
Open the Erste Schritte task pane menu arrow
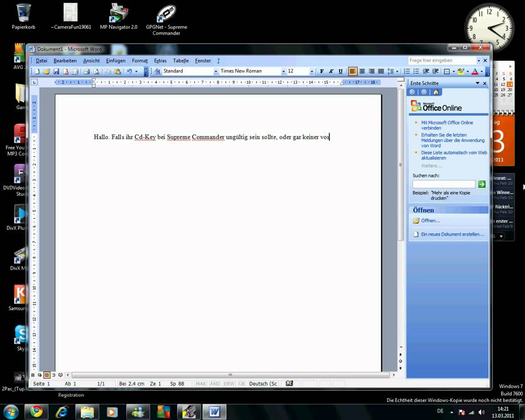click(478, 83)
